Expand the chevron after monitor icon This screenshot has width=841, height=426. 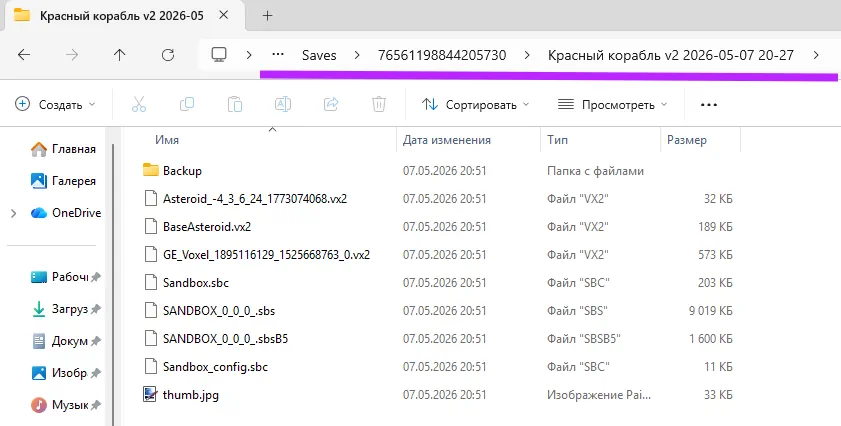pos(249,55)
